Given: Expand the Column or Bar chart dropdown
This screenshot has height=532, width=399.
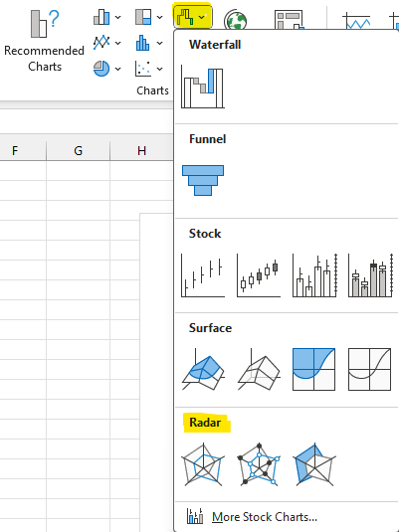Looking at the screenshot, I should pyautogui.click(x=107, y=17).
